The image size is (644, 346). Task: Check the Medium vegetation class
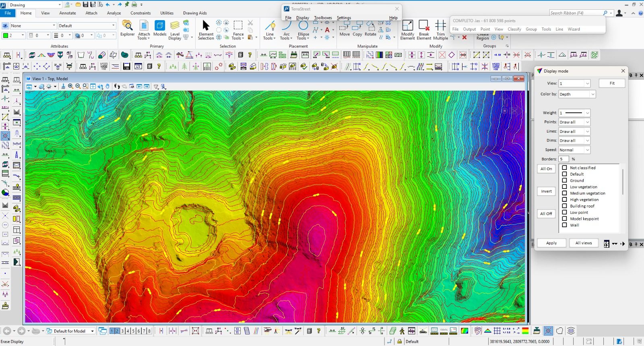click(x=564, y=193)
